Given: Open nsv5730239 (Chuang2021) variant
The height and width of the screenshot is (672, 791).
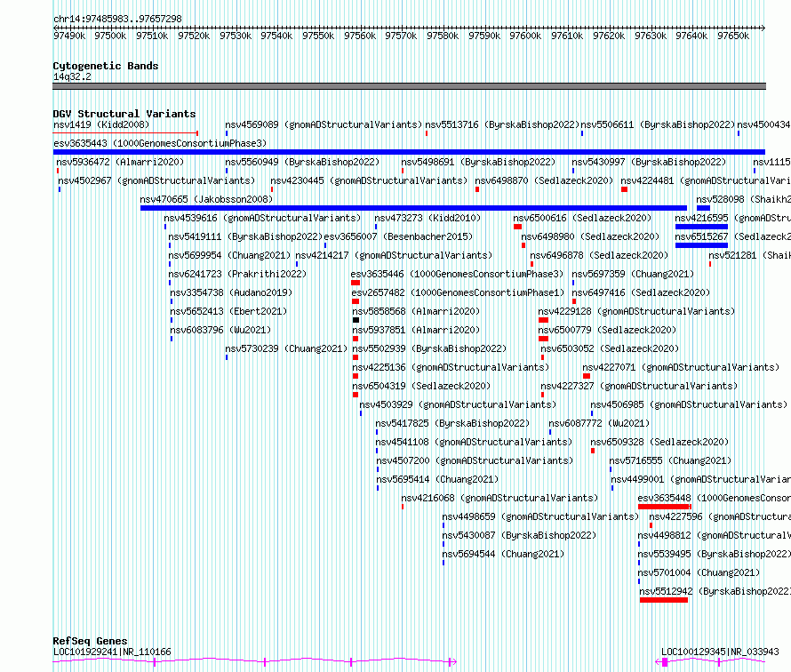Looking at the screenshot, I should (286, 348).
